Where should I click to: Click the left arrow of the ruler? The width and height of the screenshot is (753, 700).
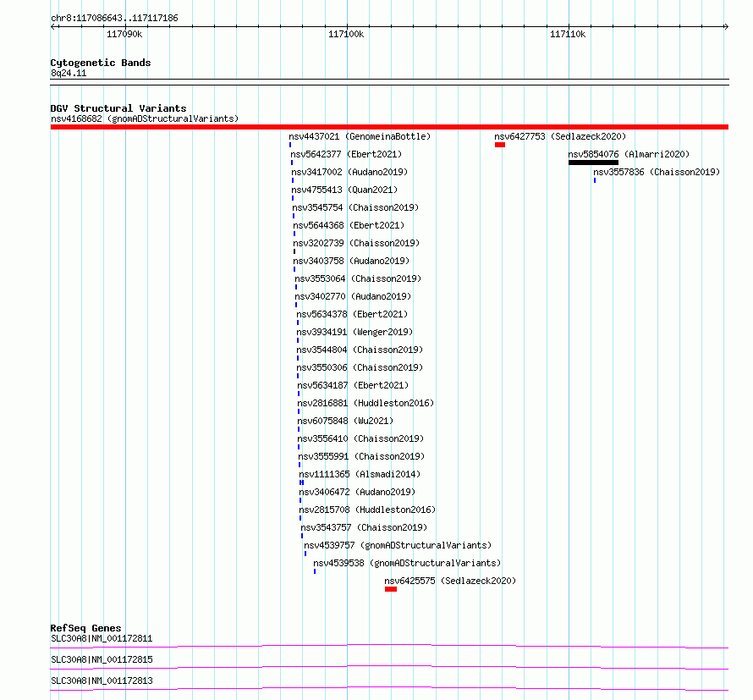pyautogui.click(x=52, y=27)
